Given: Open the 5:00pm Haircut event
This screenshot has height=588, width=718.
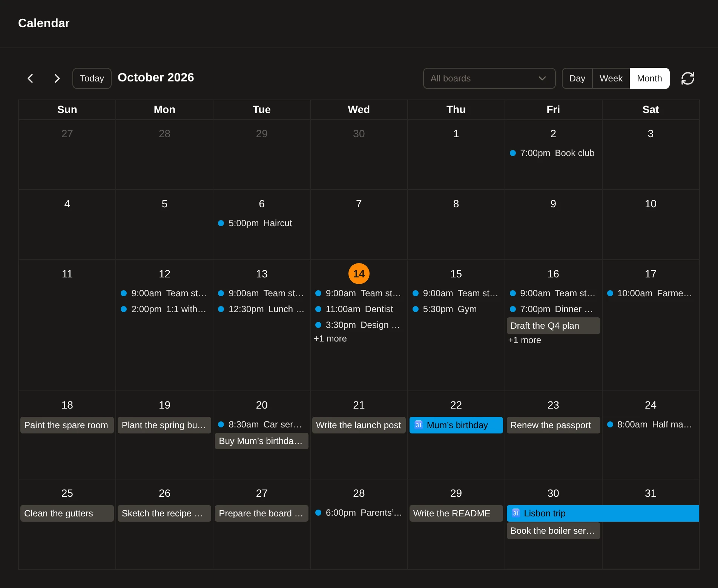Looking at the screenshot, I should [x=262, y=223].
